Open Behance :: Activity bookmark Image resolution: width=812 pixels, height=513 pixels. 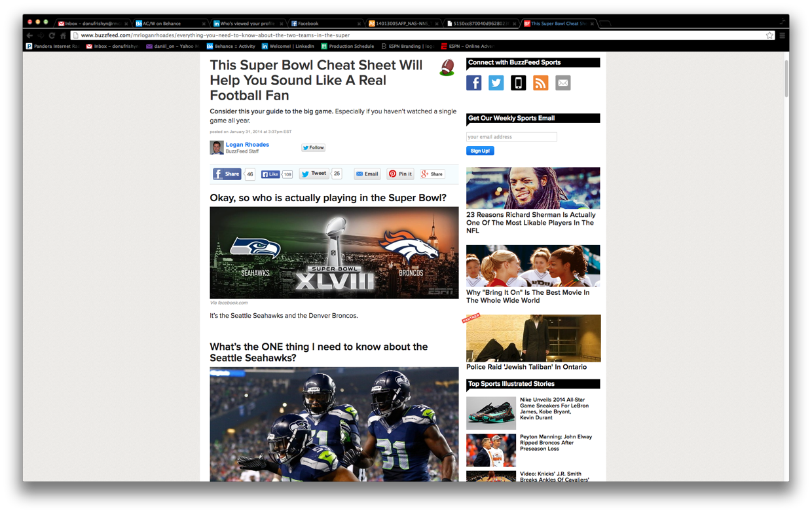coord(231,47)
